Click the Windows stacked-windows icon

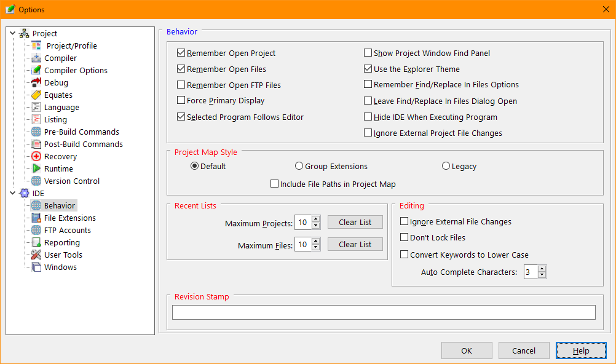tap(36, 267)
